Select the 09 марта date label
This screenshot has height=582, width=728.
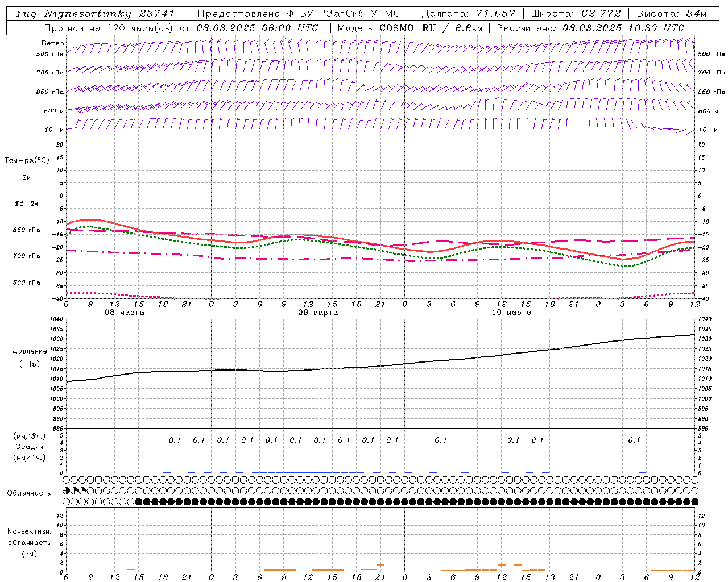(x=318, y=313)
